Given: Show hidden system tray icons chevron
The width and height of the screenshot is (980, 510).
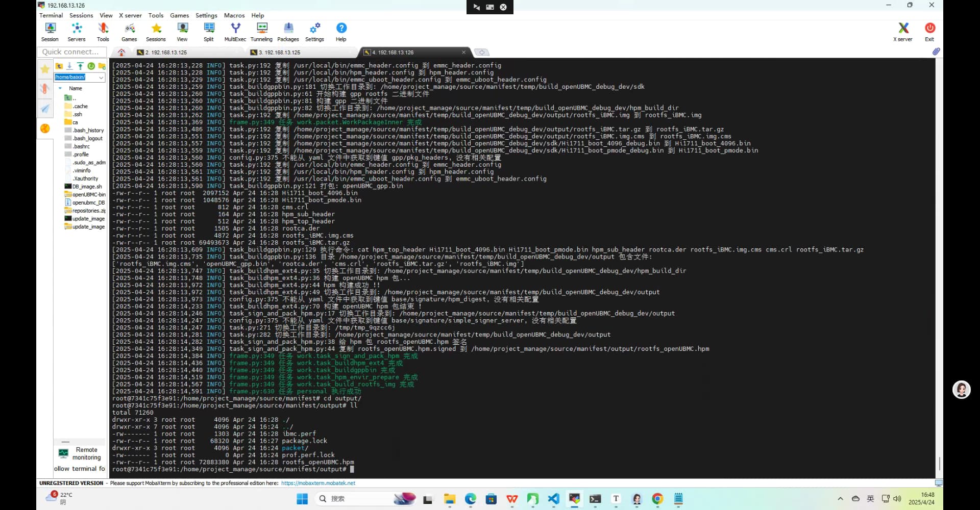Looking at the screenshot, I should [x=840, y=499].
